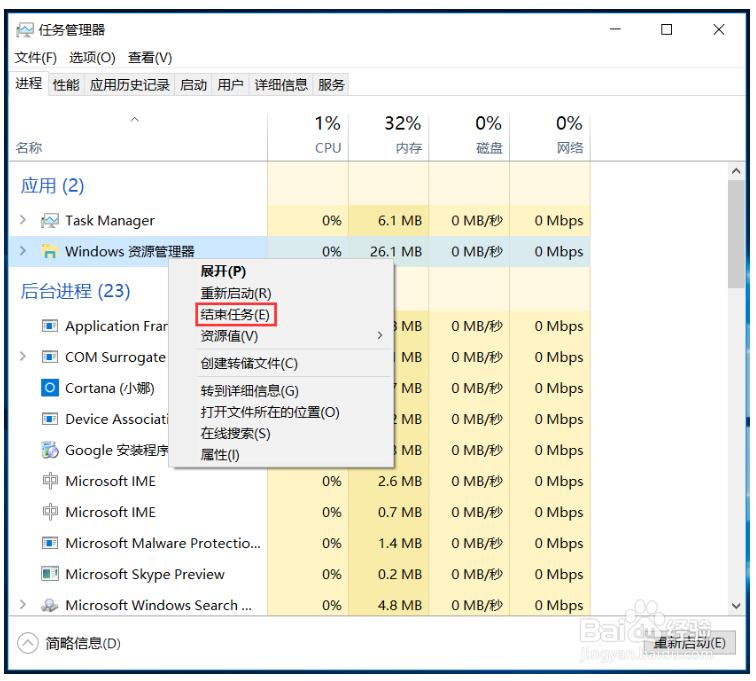756x681 pixels.
Task: Click the Microsoft Skype Preview icon
Action: (50, 574)
